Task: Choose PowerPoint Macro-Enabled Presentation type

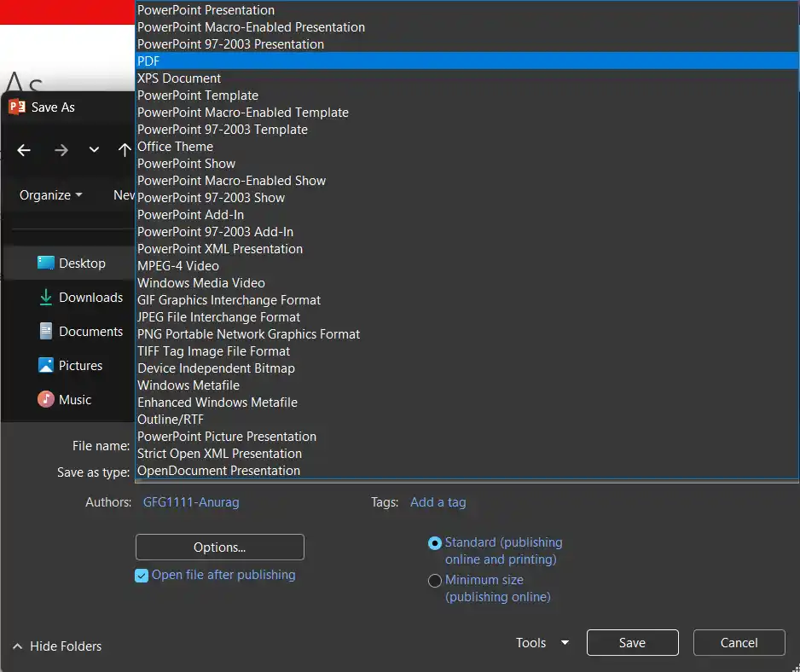Action: [467, 27]
